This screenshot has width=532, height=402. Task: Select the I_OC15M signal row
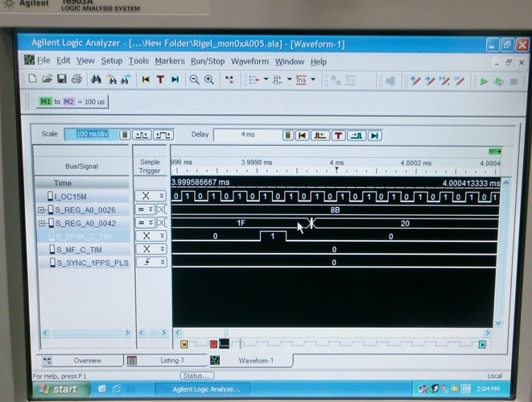[x=83, y=197]
